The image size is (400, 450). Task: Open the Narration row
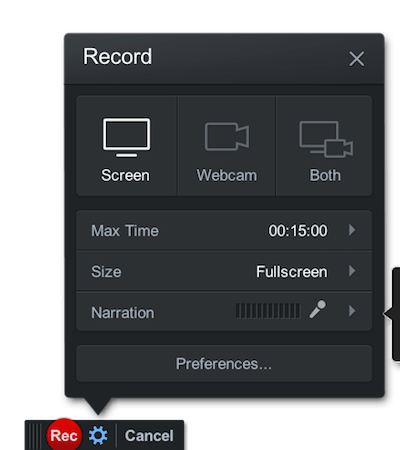[224, 312]
